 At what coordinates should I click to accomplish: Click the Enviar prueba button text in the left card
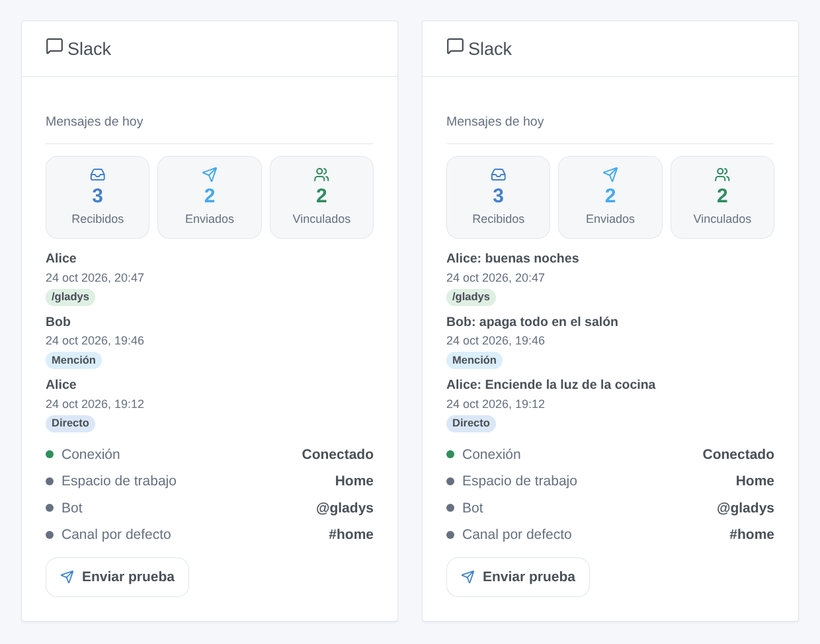[128, 577]
